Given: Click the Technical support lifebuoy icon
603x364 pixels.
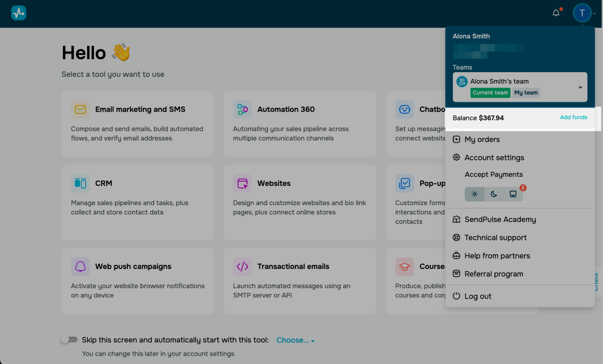Looking at the screenshot, I should 456,237.
